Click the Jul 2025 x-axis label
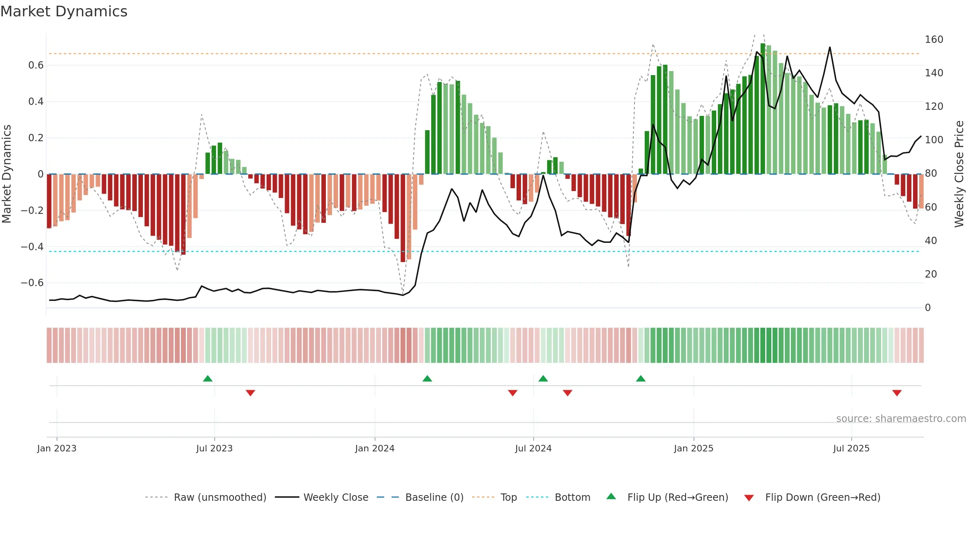This screenshot has height=551, width=980. [x=851, y=448]
